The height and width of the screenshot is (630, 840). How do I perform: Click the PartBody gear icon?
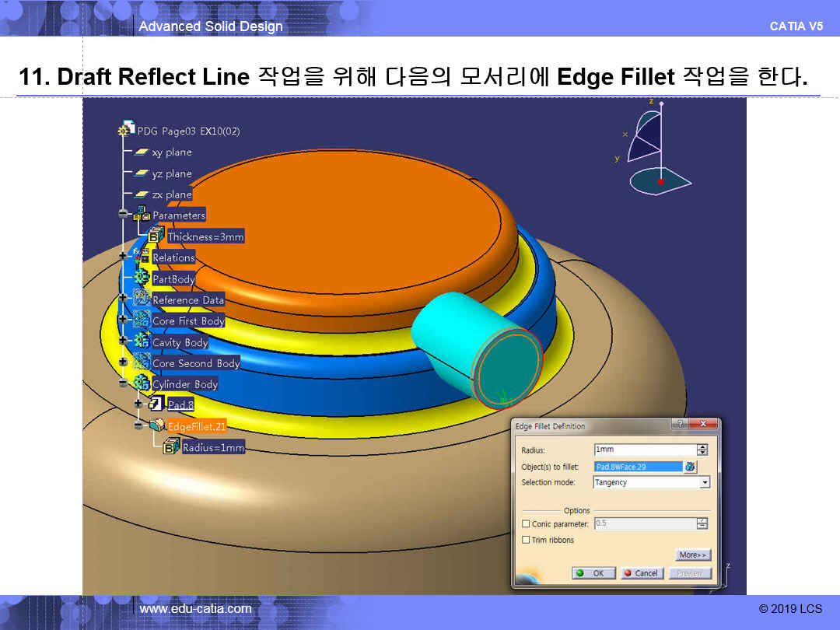142,278
